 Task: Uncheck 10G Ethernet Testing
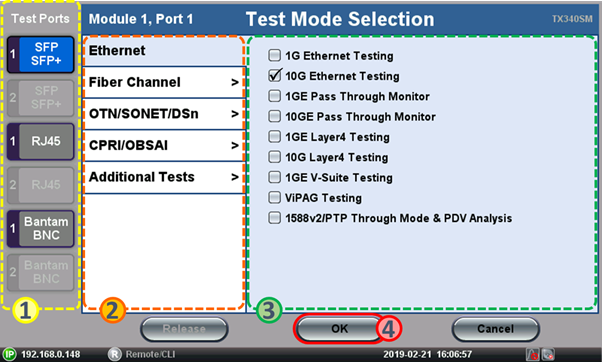[275, 76]
